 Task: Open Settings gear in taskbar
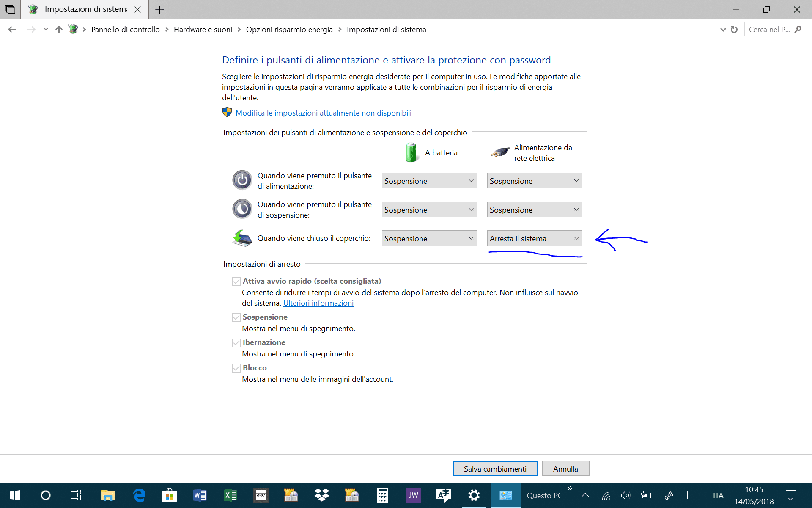[x=474, y=495]
